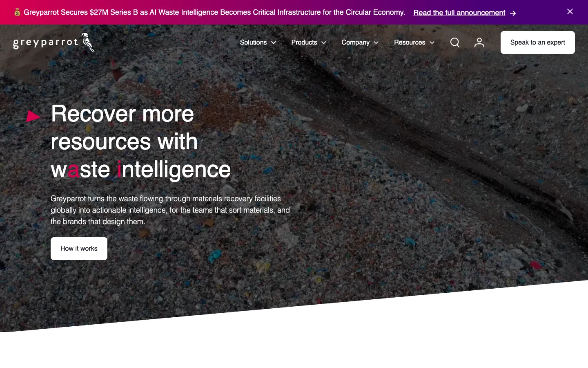Click the Greyparrot parrot logo
This screenshot has height=368, width=588.
[88, 43]
